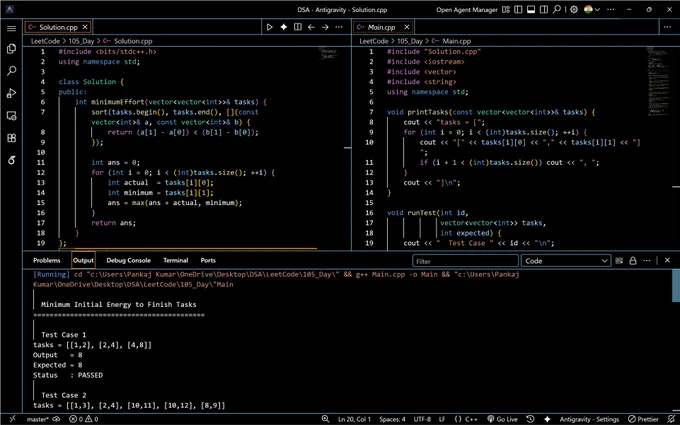Screen dimensions: 680x425
Task: Open the Extensions view
Action: 11,138
